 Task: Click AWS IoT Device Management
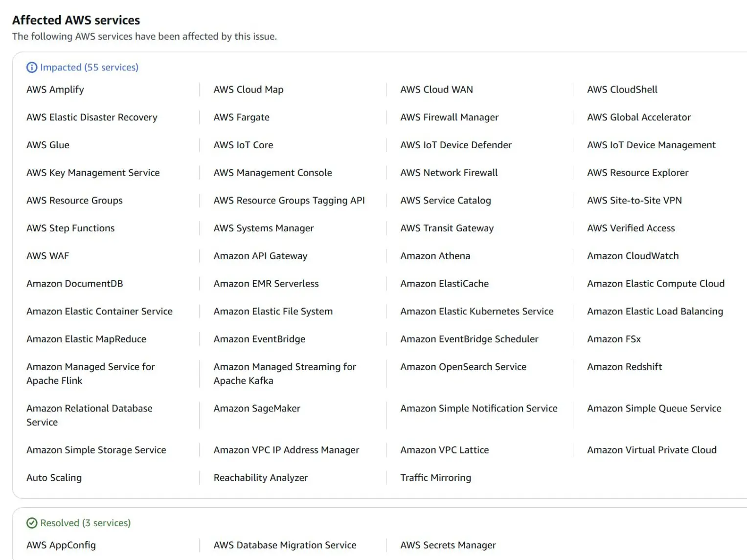pos(651,145)
